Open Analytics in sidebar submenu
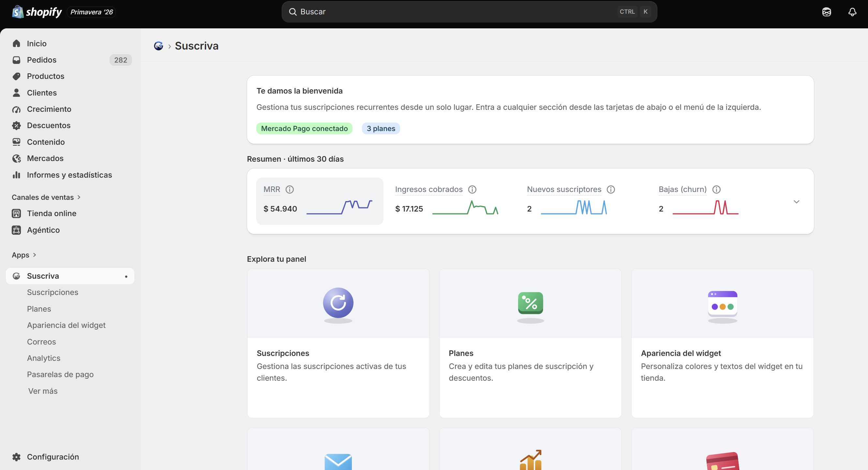 tap(44, 358)
